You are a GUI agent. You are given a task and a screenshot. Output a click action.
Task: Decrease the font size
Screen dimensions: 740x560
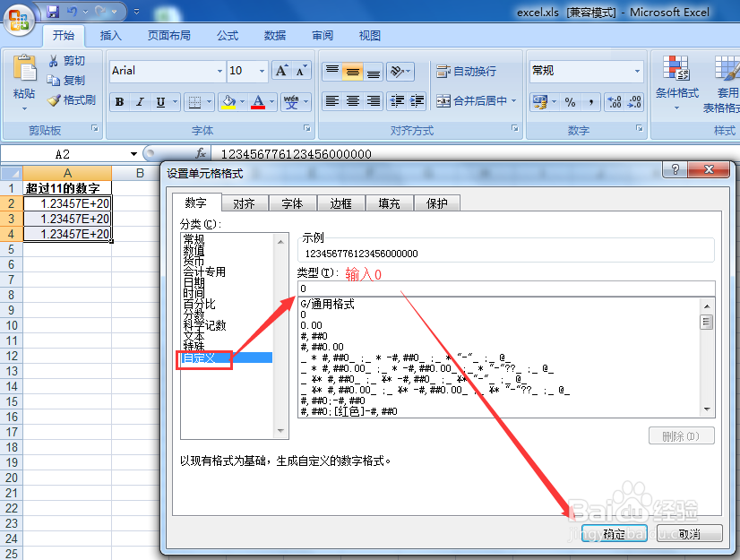pos(301,71)
